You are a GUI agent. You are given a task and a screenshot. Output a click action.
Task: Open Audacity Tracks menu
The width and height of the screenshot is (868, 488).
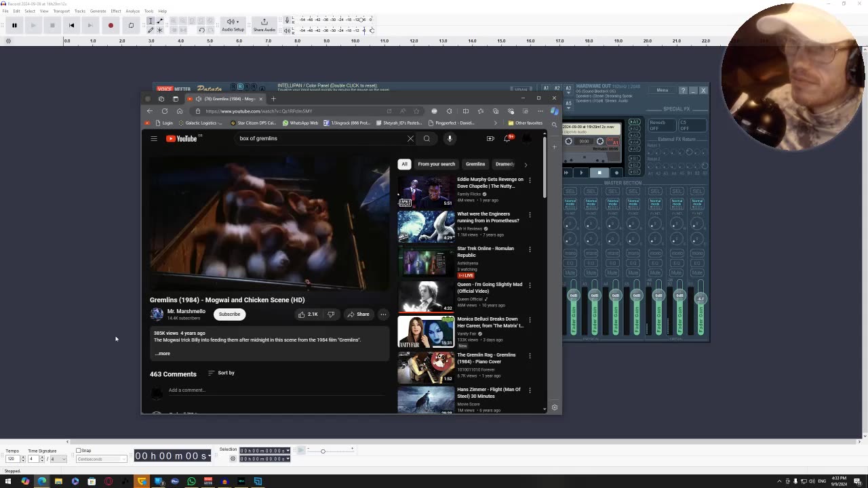[80, 11]
